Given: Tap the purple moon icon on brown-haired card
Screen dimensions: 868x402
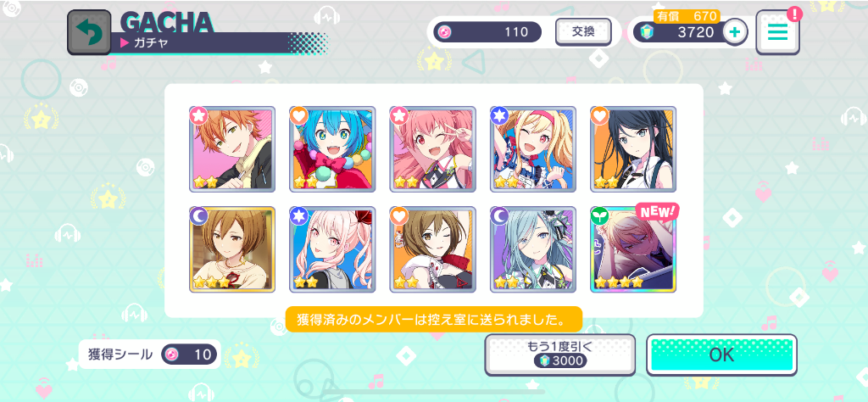Looking at the screenshot, I should (x=198, y=216).
